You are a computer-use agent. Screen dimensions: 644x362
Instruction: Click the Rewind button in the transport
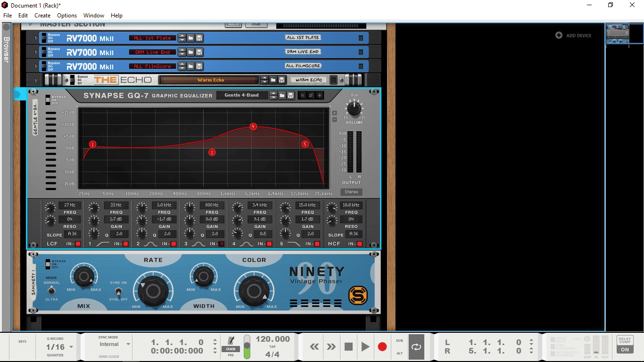[x=314, y=347]
